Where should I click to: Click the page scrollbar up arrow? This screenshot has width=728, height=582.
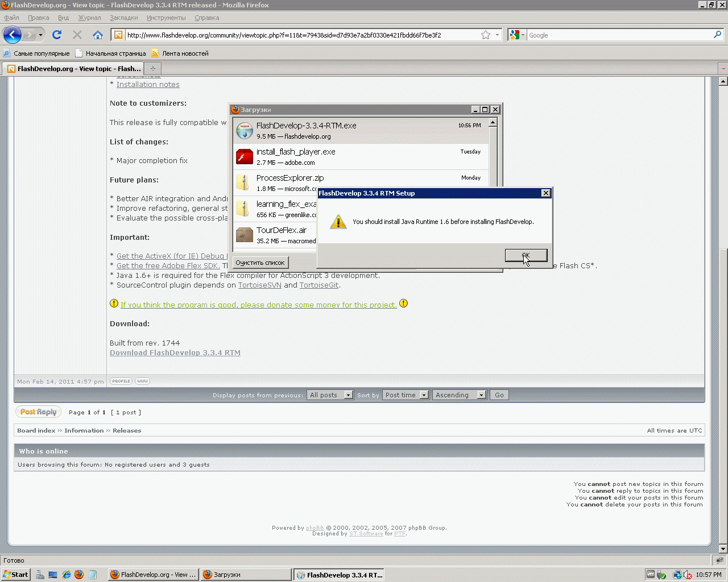[x=723, y=81]
